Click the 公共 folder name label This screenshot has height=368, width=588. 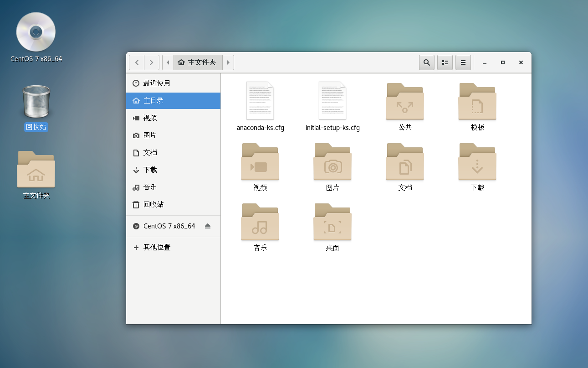click(405, 128)
